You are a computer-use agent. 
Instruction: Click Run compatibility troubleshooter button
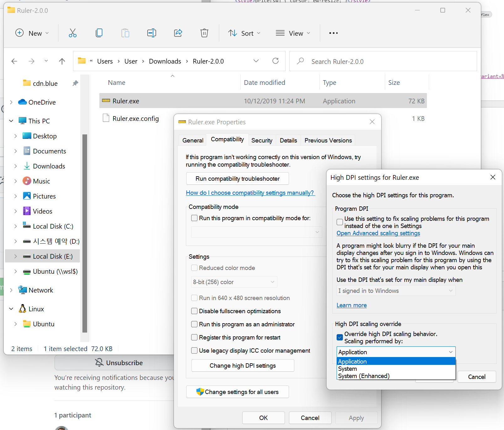[x=238, y=179]
